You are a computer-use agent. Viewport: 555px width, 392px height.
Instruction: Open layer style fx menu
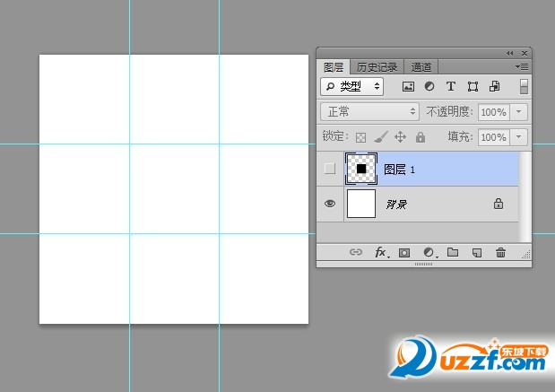point(381,252)
